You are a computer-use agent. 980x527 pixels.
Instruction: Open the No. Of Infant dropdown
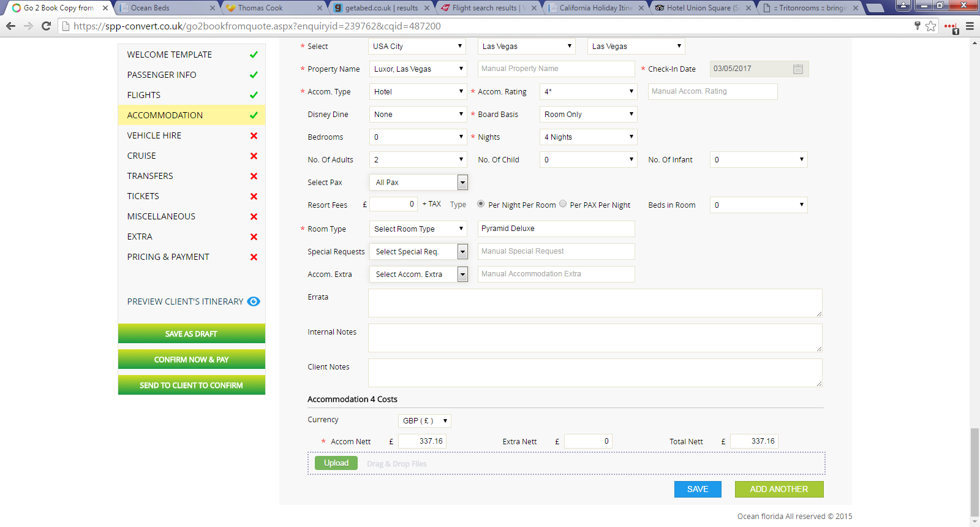(758, 160)
